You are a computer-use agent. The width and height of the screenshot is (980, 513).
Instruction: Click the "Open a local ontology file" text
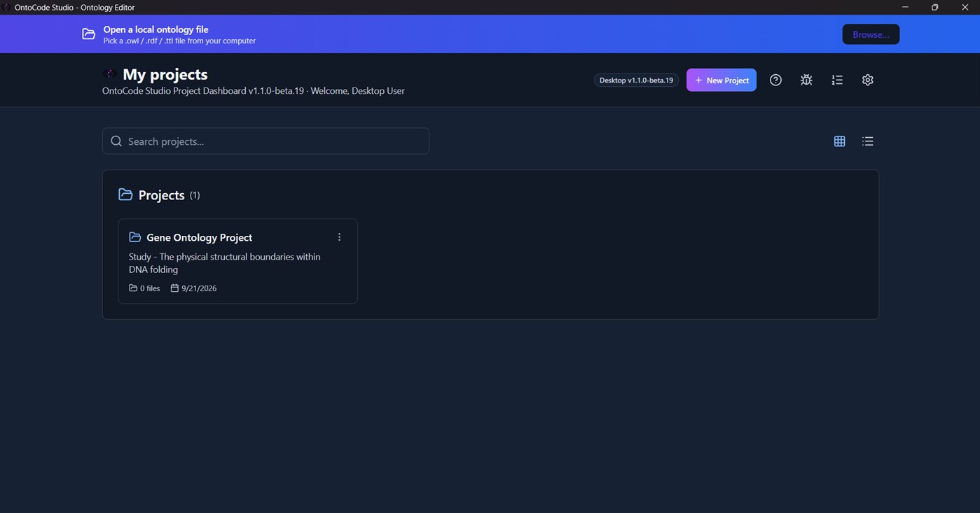click(156, 29)
